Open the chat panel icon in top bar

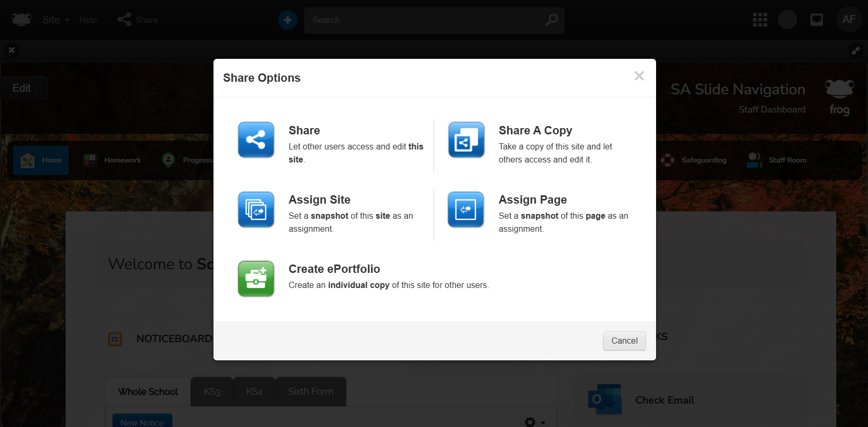point(816,20)
